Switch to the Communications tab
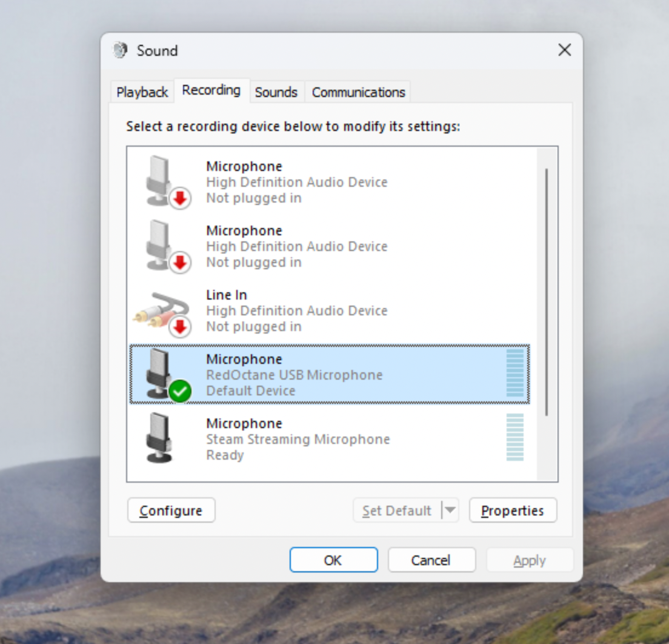Screen dimensions: 669x644 click(358, 92)
